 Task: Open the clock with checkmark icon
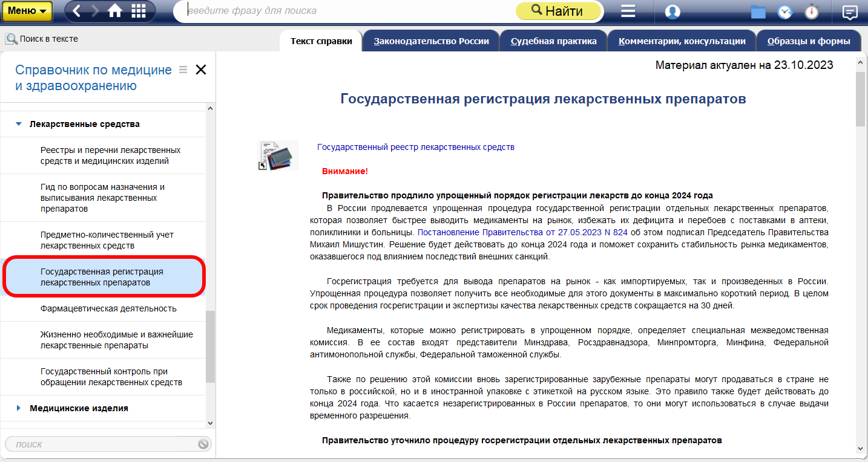tap(785, 11)
